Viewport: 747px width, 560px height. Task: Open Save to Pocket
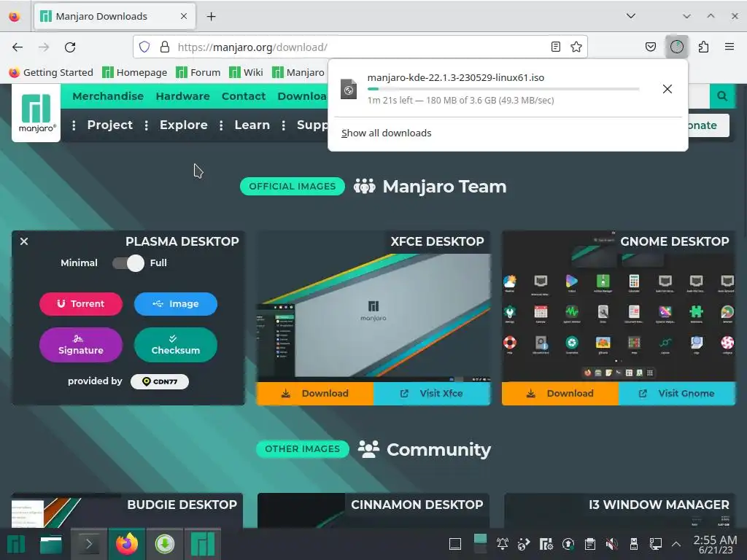(x=650, y=47)
